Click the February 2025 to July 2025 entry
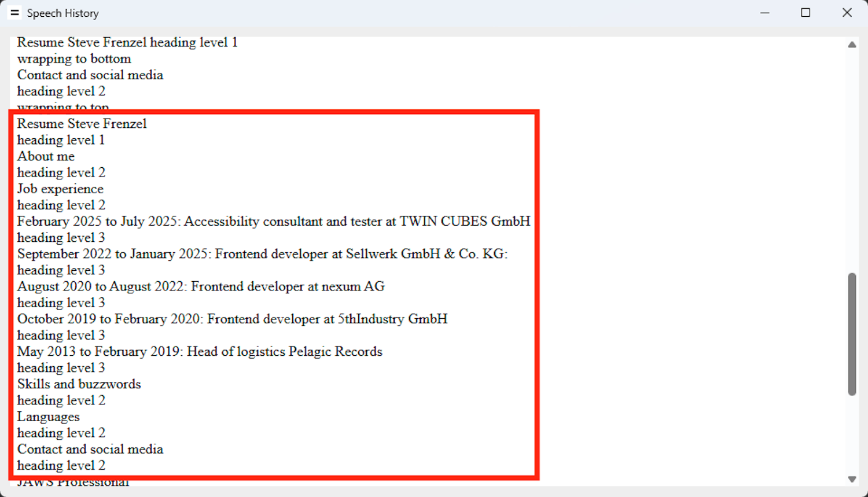868x497 pixels. [273, 222]
